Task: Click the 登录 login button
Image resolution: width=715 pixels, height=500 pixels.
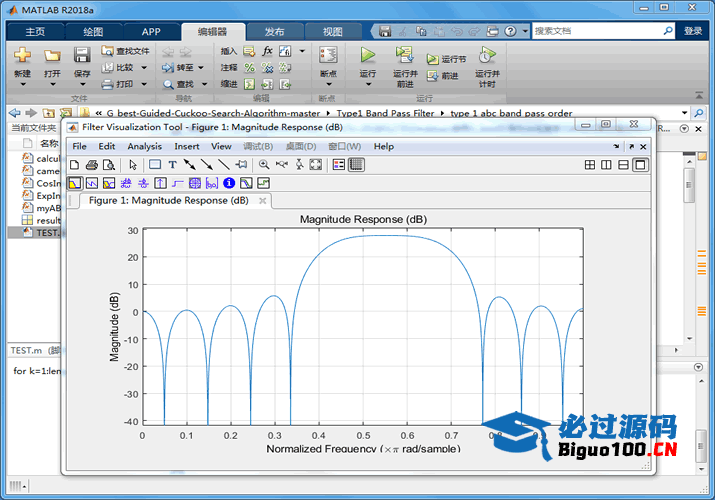Action: click(693, 31)
